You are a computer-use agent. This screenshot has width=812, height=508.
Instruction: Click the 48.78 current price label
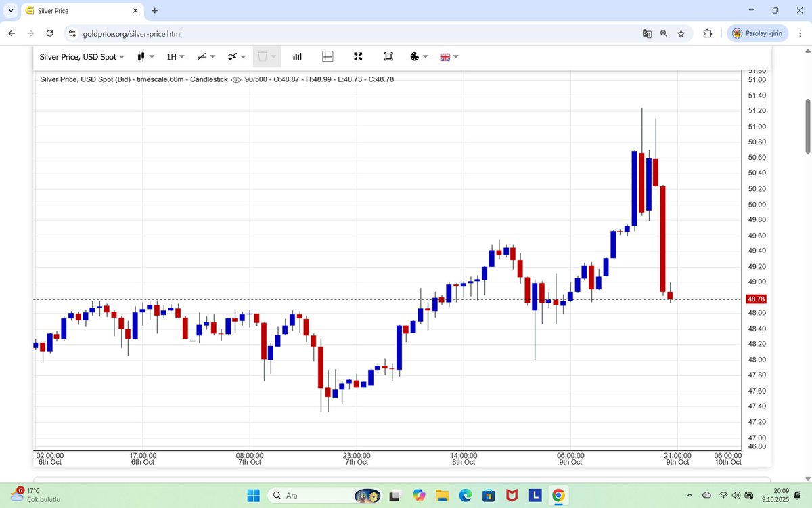[756, 299]
